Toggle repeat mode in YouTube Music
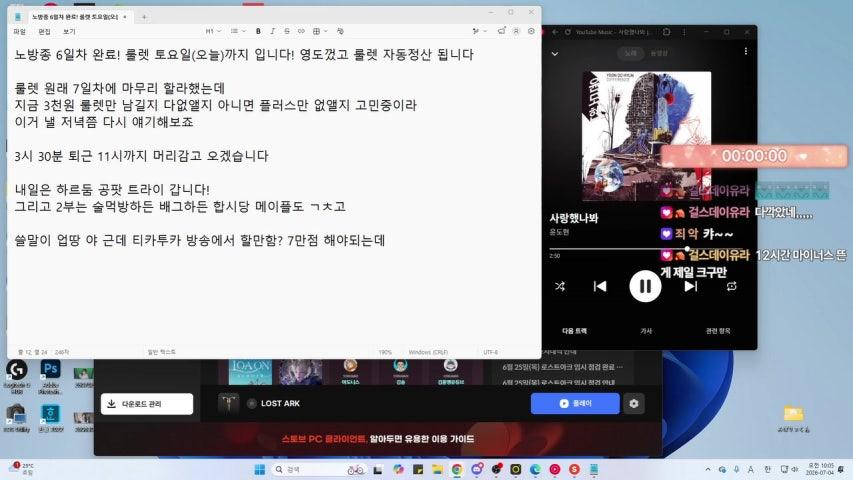Image resolution: width=853 pixels, height=480 pixels. click(732, 286)
